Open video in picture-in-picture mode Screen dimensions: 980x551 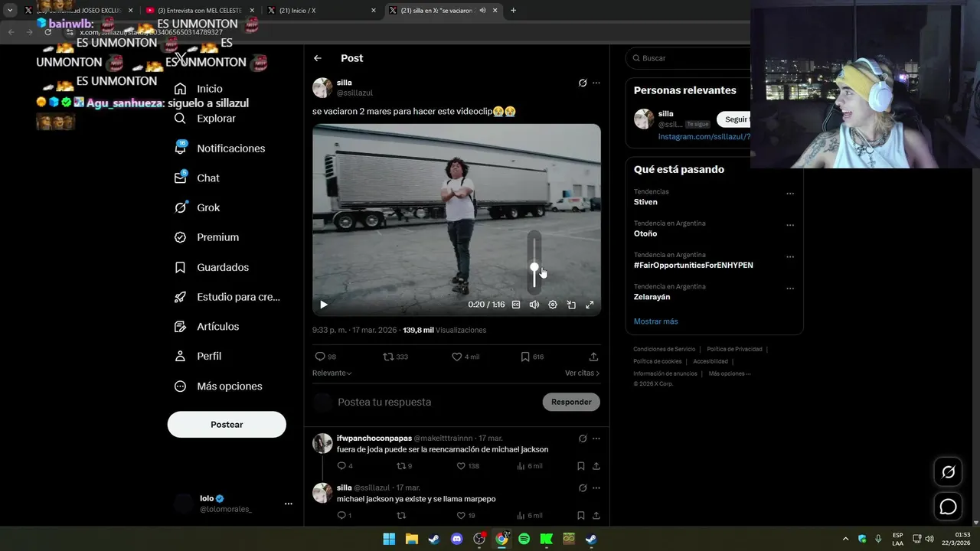[x=571, y=305]
